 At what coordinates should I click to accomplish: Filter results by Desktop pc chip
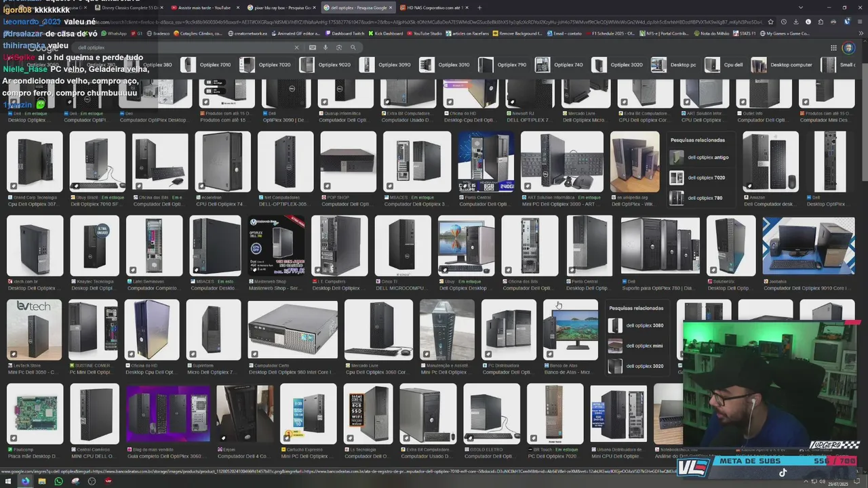pyautogui.click(x=674, y=65)
